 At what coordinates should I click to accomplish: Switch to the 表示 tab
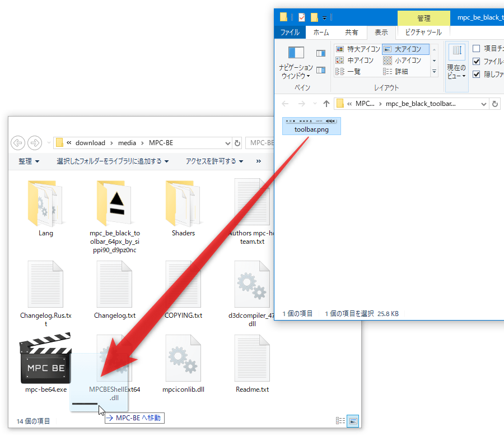[381, 32]
